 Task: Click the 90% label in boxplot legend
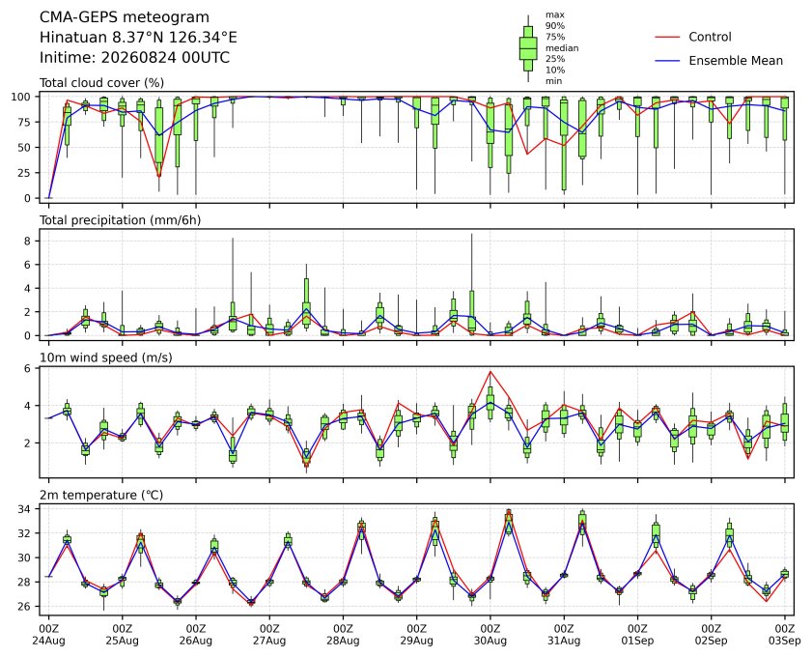click(554, 26)
